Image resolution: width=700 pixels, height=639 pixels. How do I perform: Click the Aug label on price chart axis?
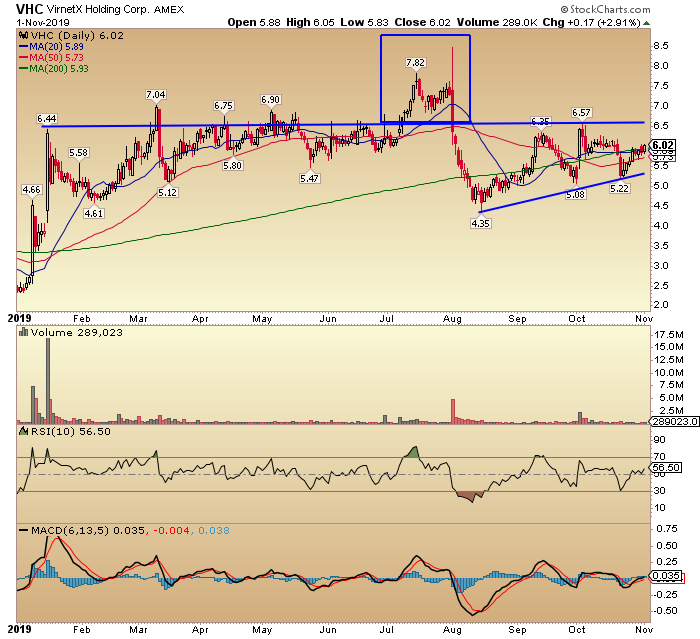[453, 318]
